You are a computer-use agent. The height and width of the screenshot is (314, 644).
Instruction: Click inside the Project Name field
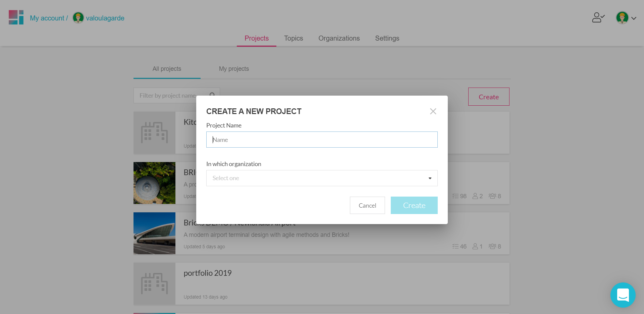point(322,140)
